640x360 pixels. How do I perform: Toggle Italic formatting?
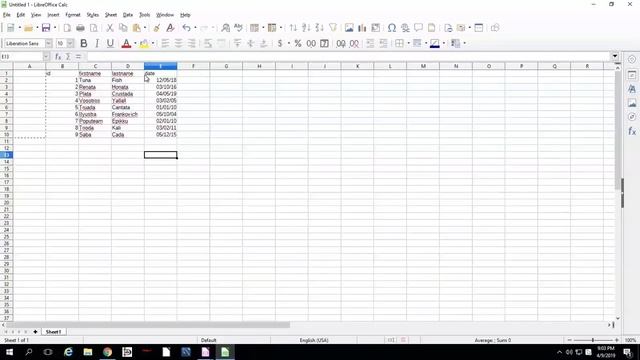tap(97, 43)
